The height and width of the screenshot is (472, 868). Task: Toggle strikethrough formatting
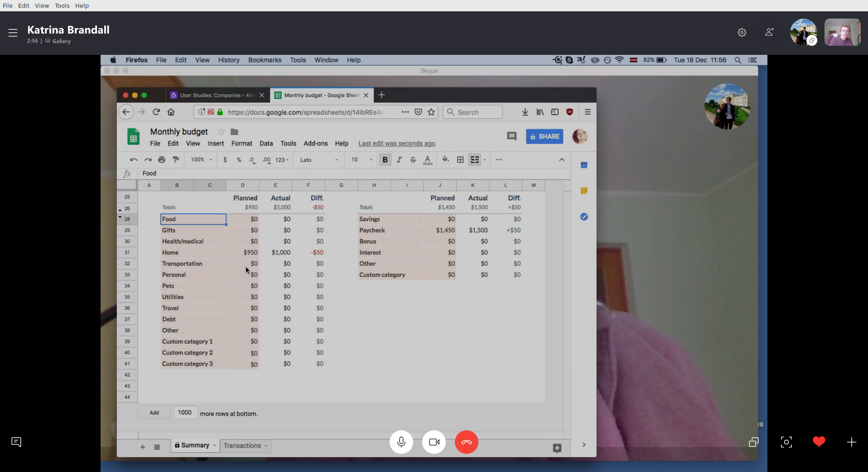(413, 160)
